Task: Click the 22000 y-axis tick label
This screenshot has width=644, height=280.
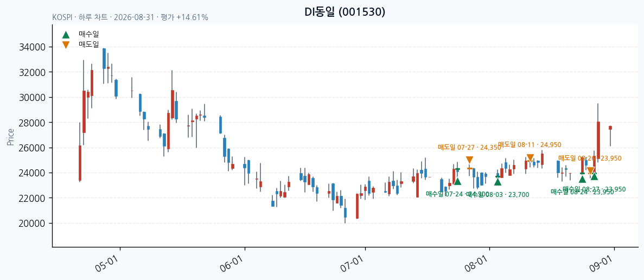Action: click(x=32, y=198)
